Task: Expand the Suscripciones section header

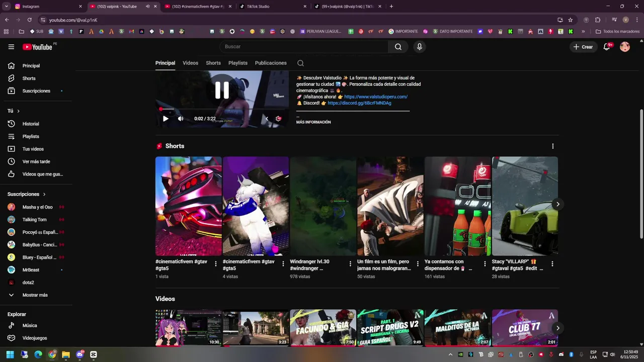Action: click(26, 194)
